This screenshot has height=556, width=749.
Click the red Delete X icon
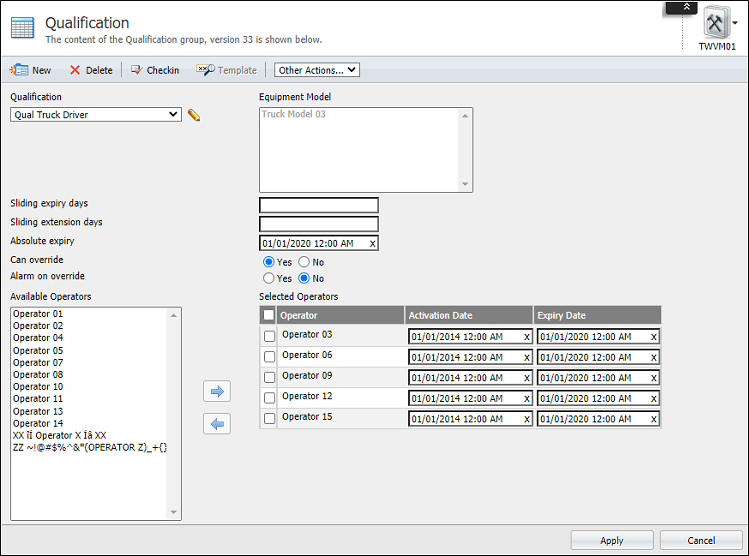point(75,70)
